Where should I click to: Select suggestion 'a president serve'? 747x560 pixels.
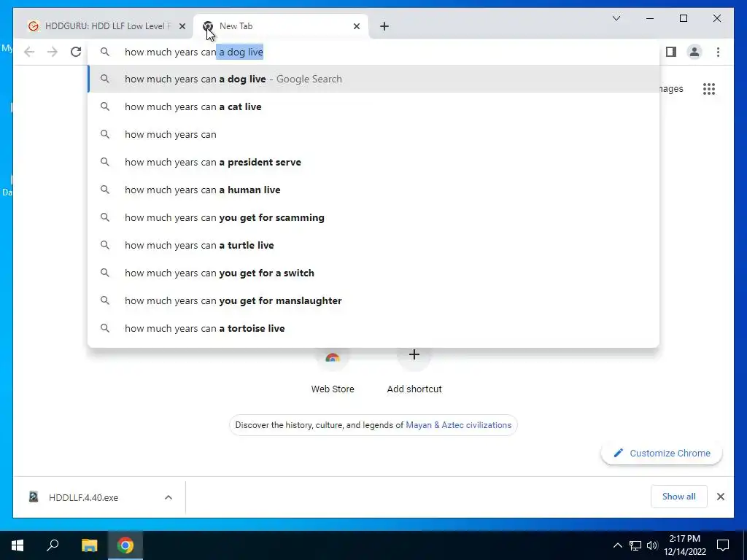point(373,162)
